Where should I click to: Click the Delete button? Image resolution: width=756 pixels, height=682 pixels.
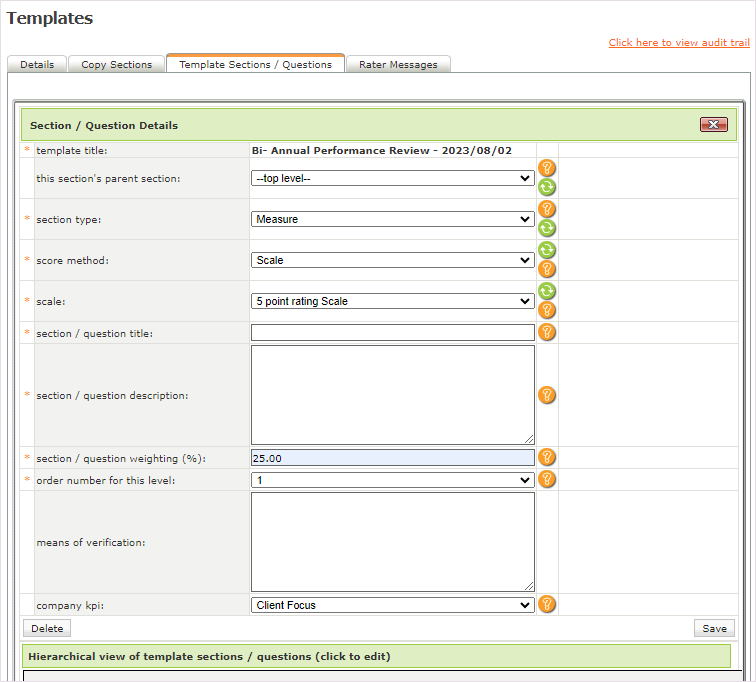click(47, 629)
